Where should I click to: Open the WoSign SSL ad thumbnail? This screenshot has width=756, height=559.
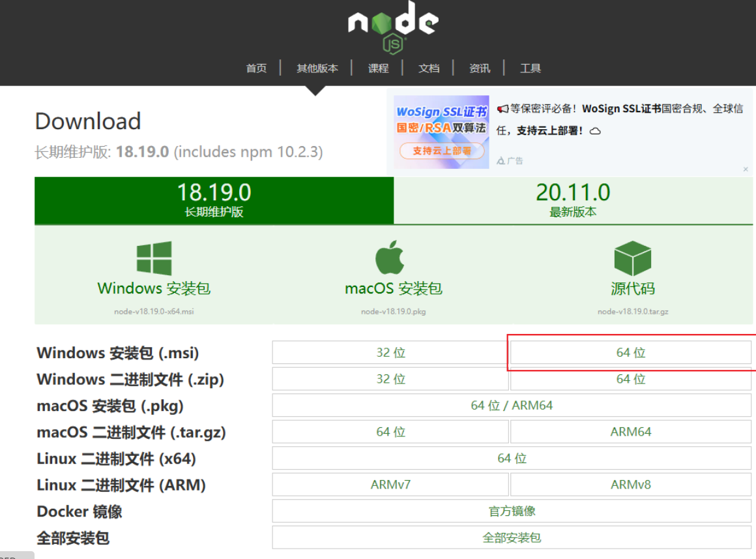[441, 132]
